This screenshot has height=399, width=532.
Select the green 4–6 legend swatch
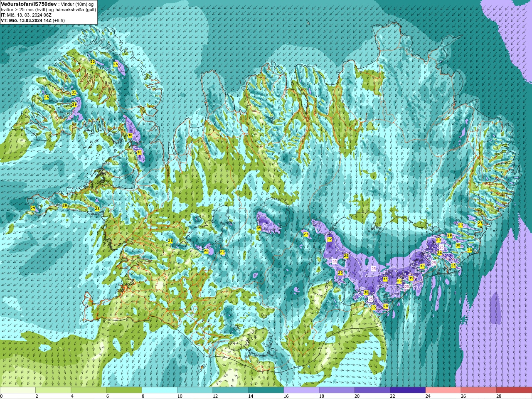89,390
